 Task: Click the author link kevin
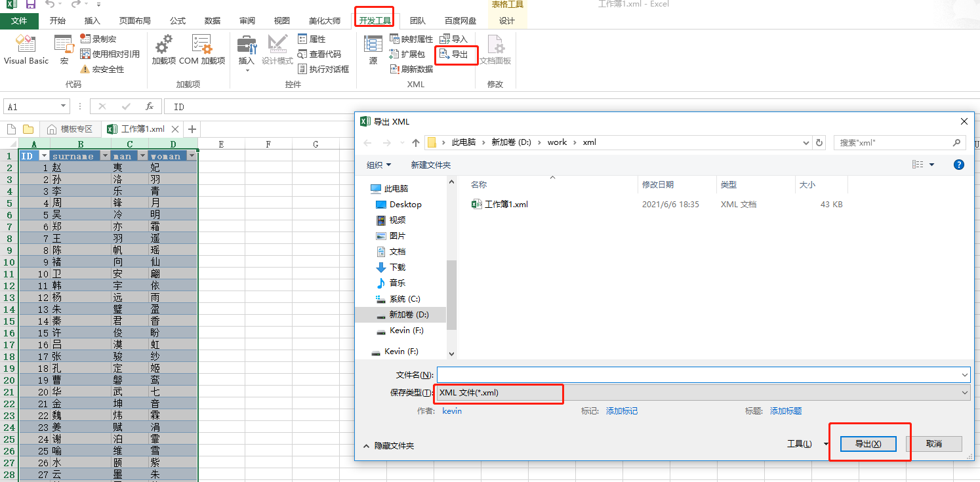pyautogui.click(x=452, y=411)
